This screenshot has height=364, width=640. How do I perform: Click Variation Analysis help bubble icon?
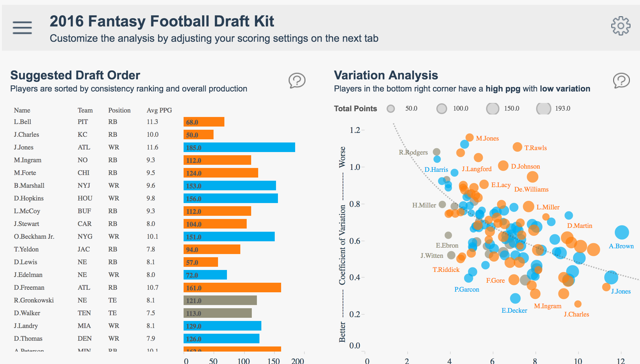pyautogui.click(x=621, y=80)
